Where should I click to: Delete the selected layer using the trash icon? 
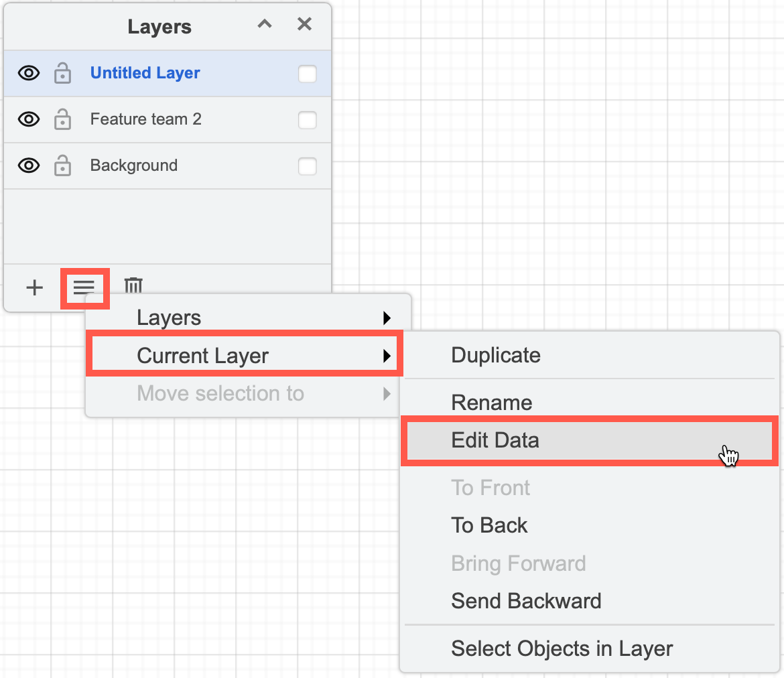(x=133, y=285)
